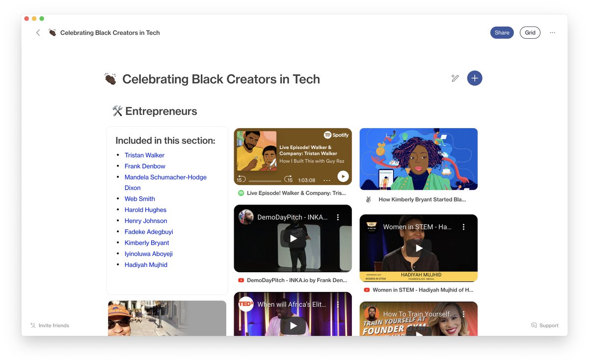589x364 pixels.
Task: Click the Support chat icon
Action: [534, 325]
